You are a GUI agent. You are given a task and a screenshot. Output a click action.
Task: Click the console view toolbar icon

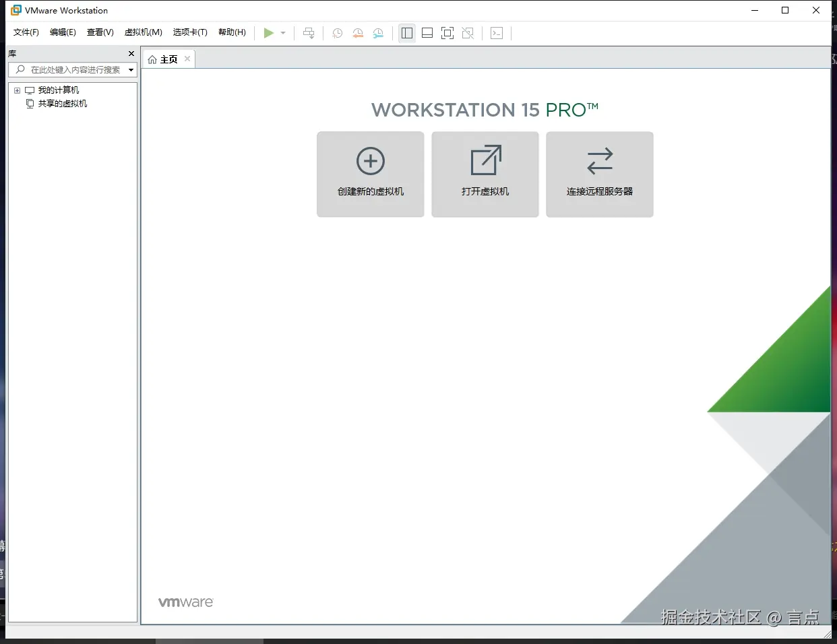(497, 33)
